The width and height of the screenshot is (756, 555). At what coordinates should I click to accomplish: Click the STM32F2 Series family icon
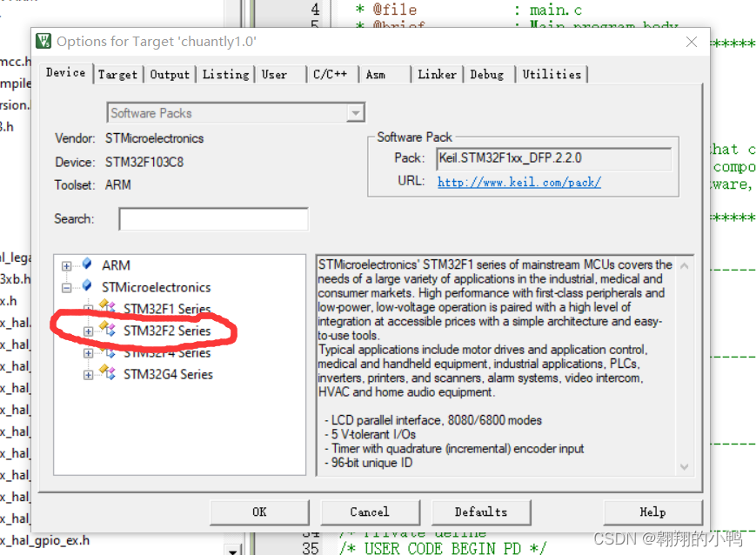tap(108, 328)
